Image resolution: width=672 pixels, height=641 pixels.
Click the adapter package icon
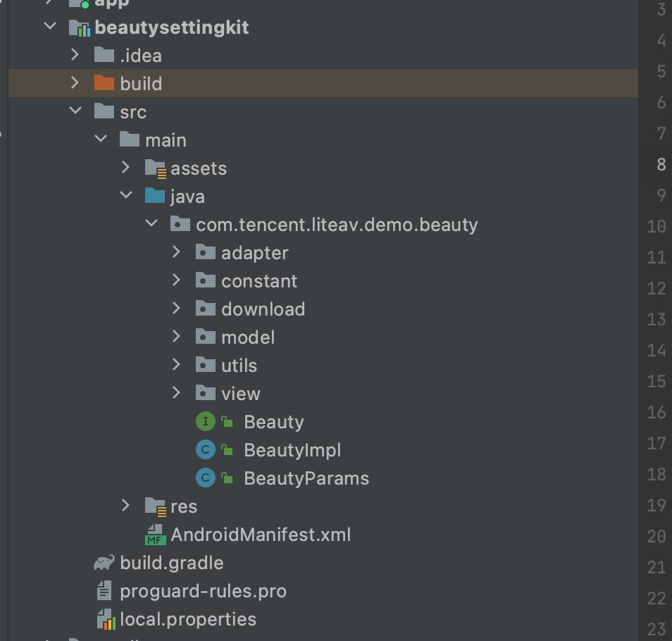point(205,252)
